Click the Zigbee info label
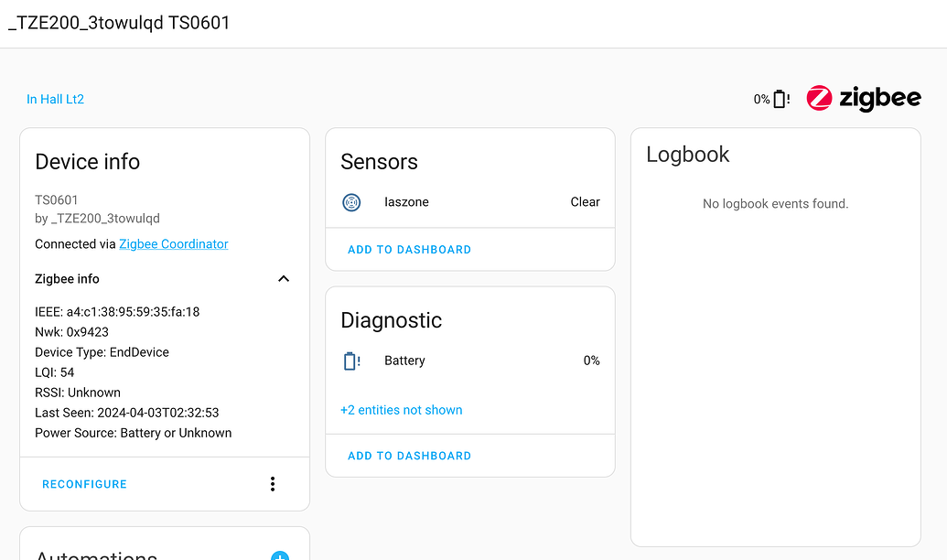Image resolution: width=947 pixels, height=560 pixels. 67,279
